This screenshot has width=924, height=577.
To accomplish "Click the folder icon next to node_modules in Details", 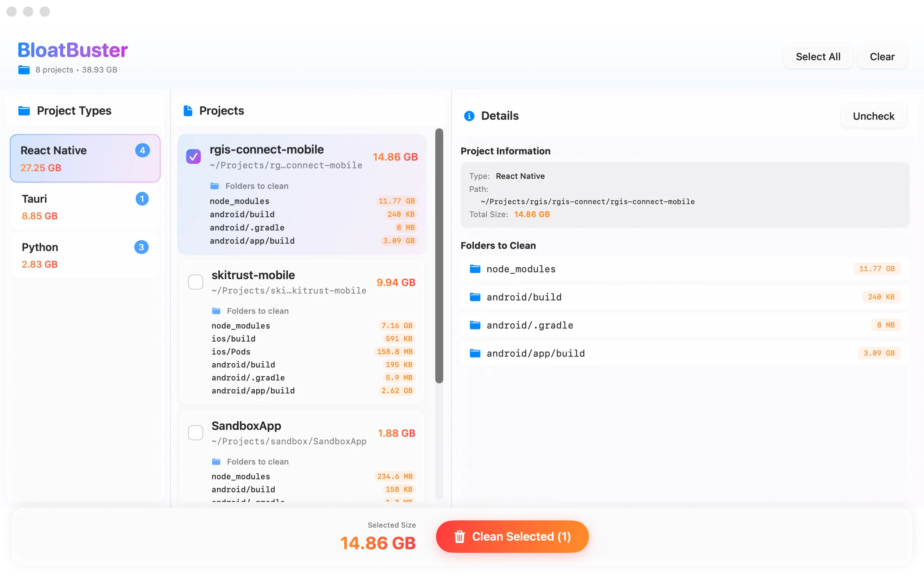I will [475, 269].
